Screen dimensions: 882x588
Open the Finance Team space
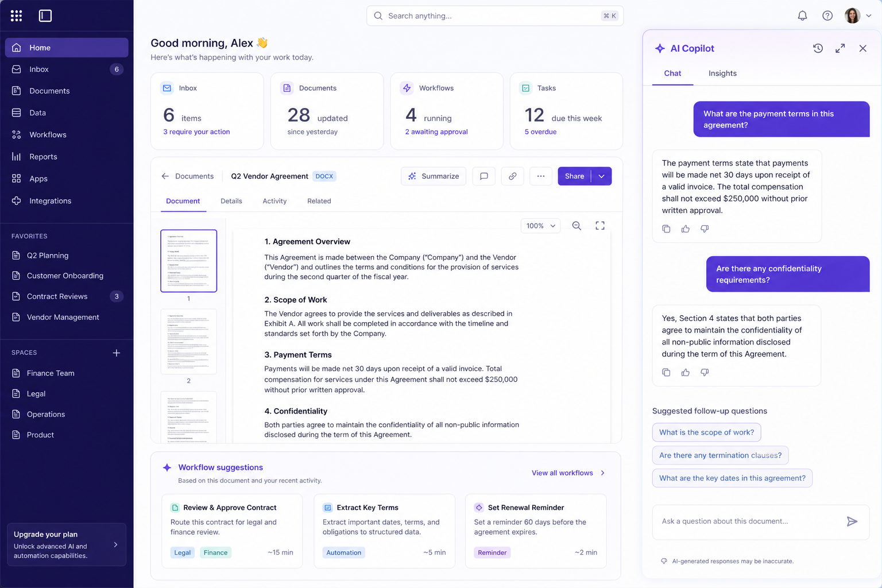[67, 373]
